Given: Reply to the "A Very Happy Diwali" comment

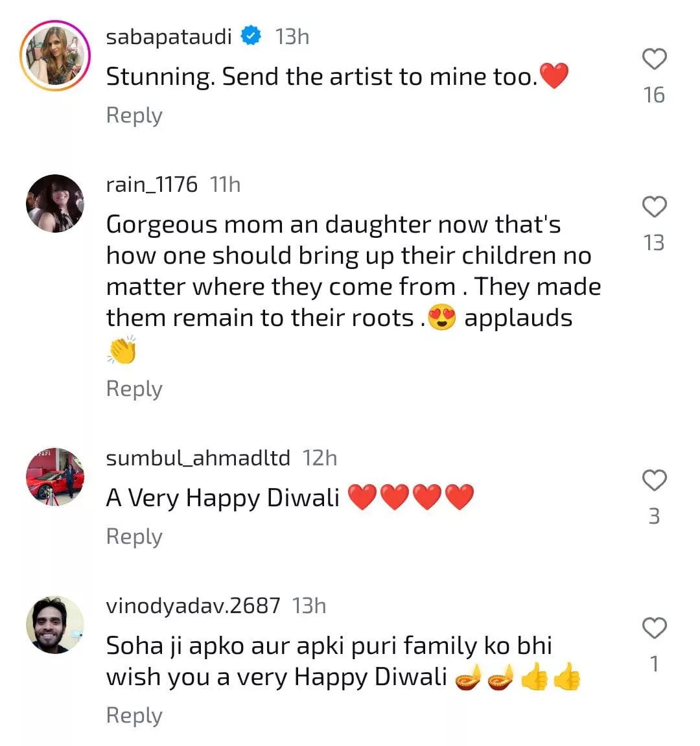Looking at the screenshot, I should click(x=134, y=537).
